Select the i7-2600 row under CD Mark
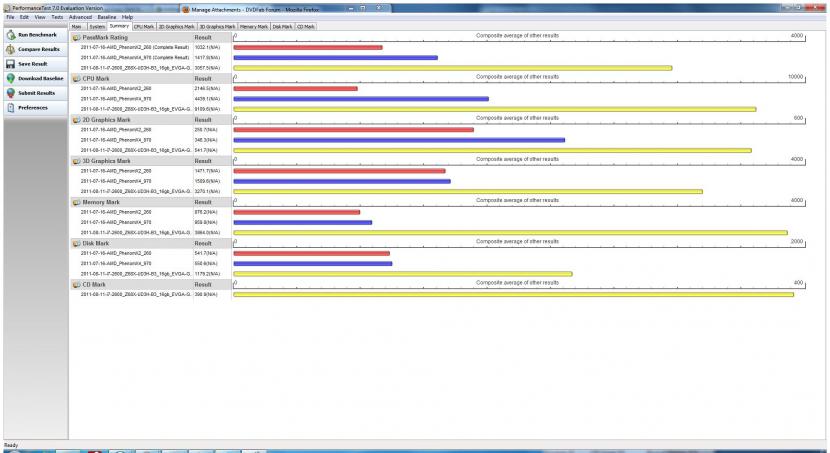This screenshot has width=830, height=453. 136,295
